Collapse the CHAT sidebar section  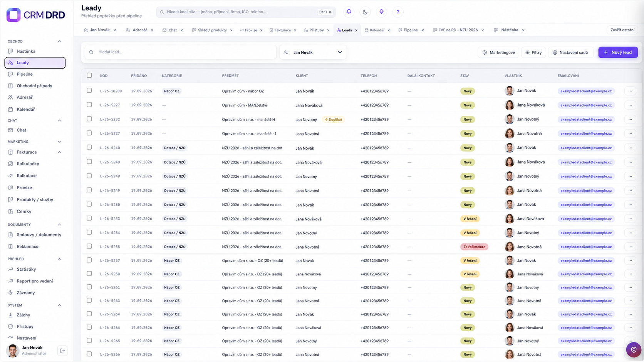coord(59,120)
